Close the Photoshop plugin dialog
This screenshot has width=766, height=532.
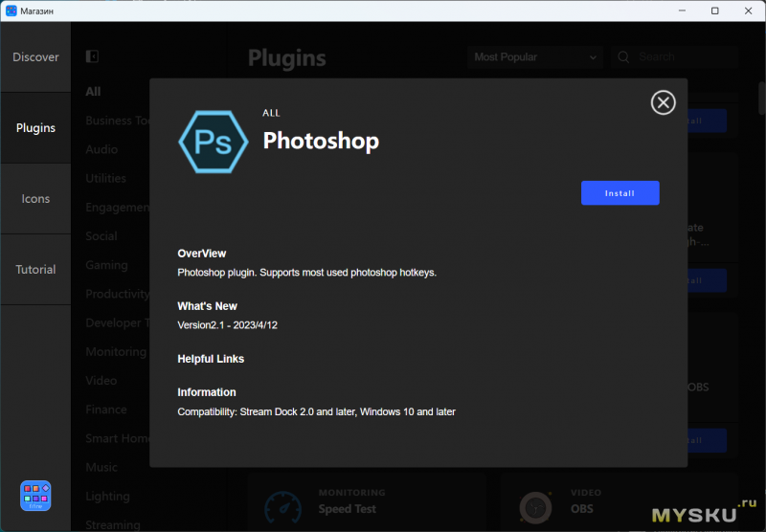tap(663, 102)
